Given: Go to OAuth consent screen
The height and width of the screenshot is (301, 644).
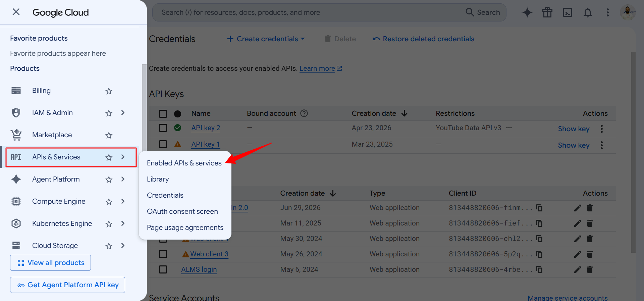Looking at the screenshot, I should tap(182, 211).
